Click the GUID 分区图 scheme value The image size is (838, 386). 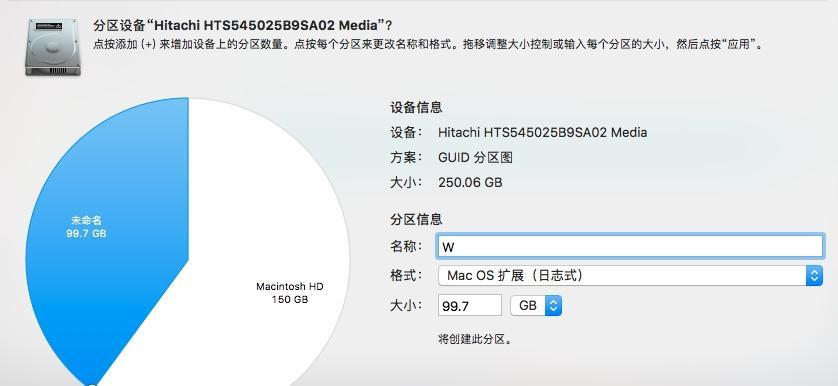[x=476, y=157]
